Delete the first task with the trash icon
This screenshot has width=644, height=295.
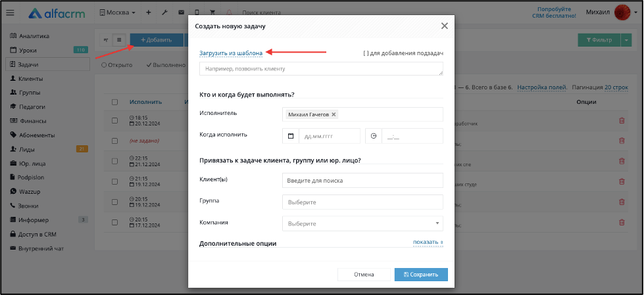tap(622, 121)
